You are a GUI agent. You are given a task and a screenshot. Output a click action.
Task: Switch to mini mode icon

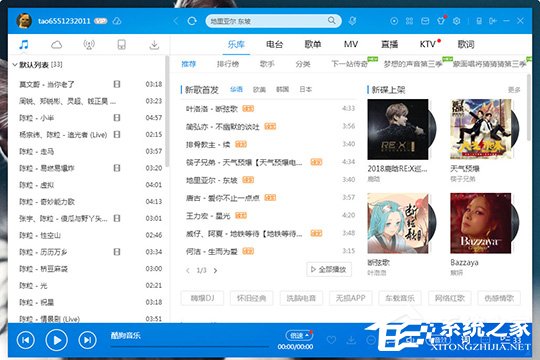pyautogui.click(x=493, y=21)
